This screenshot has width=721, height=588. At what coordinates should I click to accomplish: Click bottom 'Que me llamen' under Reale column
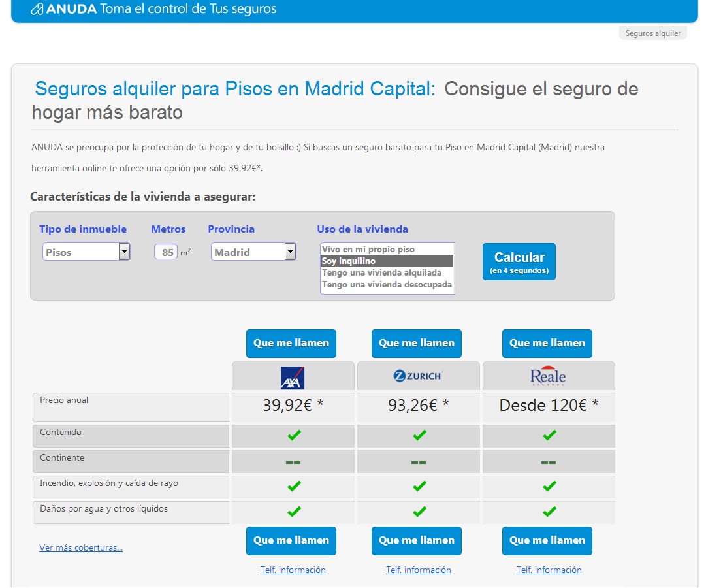point(547,540)
